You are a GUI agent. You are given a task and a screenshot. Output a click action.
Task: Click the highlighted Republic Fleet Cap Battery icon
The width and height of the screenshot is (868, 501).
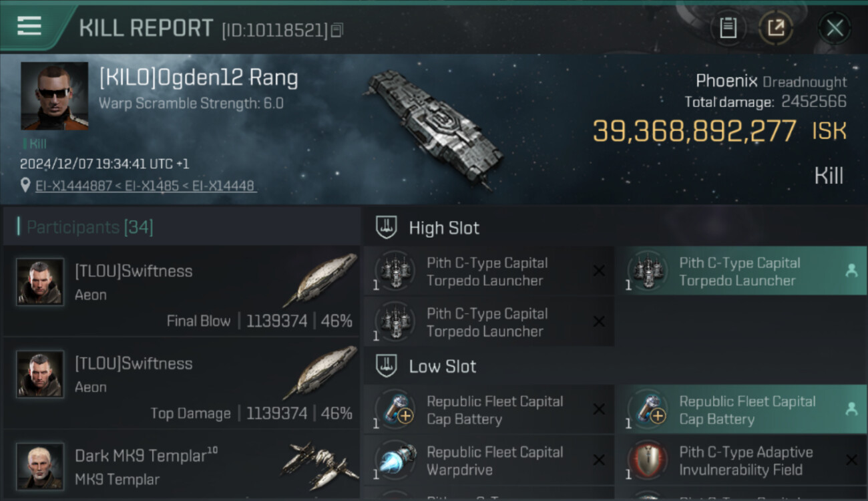(648, 409)
